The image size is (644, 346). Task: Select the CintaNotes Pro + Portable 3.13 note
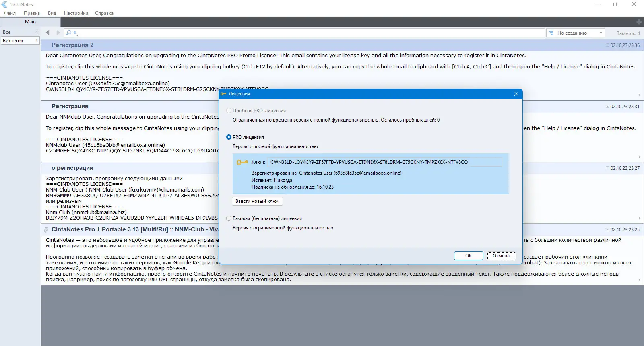coord(135,229)
